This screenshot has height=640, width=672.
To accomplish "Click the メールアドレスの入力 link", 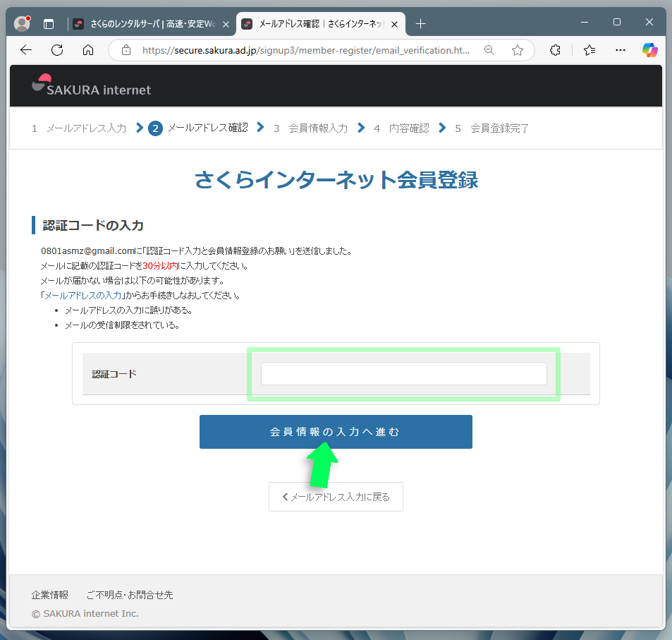I will pos(83,296).
